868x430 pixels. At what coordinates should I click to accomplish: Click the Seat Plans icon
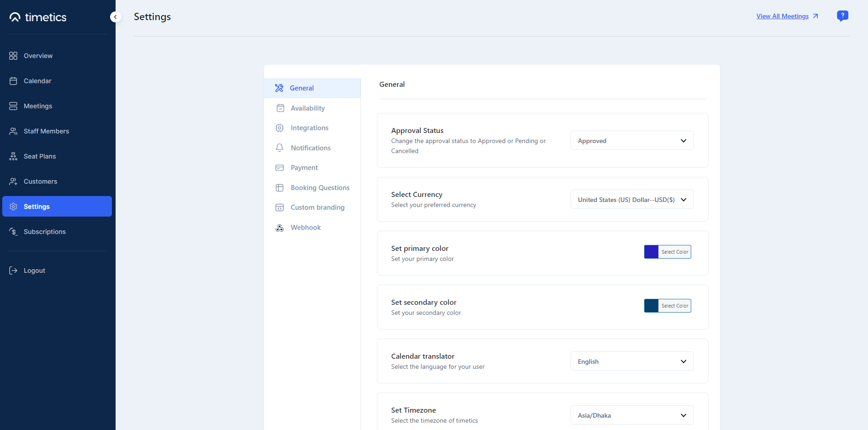click(13, 156)
